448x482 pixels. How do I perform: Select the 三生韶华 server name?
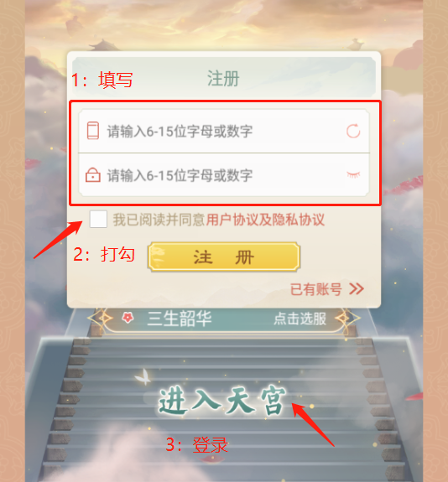click(x=180, y=319)
